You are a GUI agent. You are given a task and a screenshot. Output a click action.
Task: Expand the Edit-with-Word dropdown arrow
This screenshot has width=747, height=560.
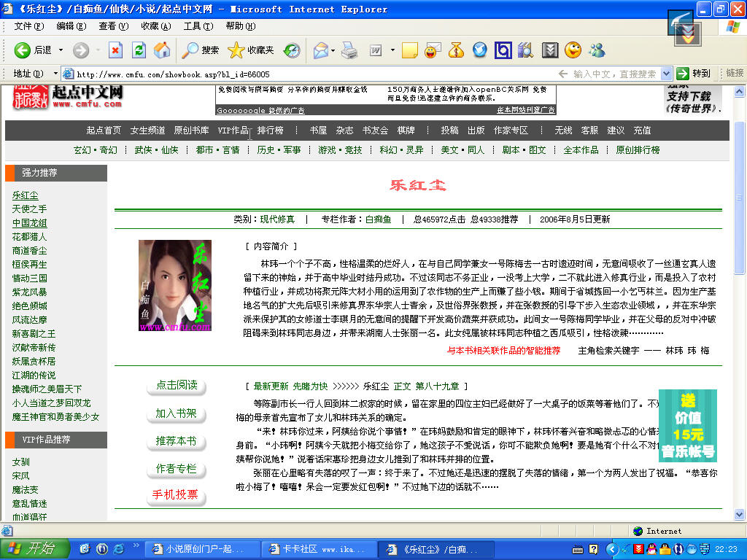click(x=392, y=50)
